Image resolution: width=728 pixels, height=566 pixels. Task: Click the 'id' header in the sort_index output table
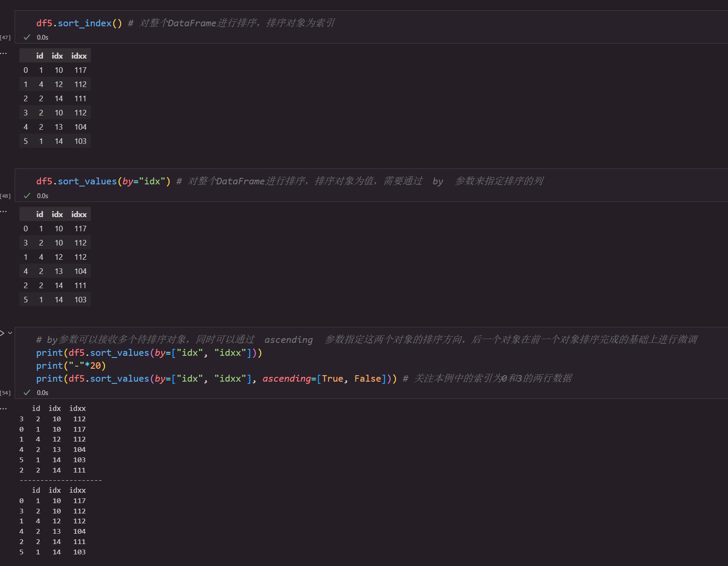tap(40, 56)
